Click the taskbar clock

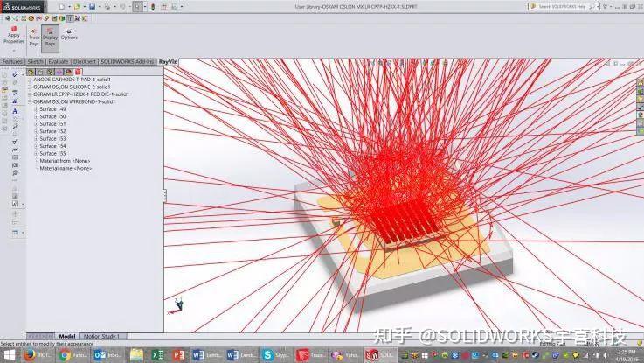[627, 355]
